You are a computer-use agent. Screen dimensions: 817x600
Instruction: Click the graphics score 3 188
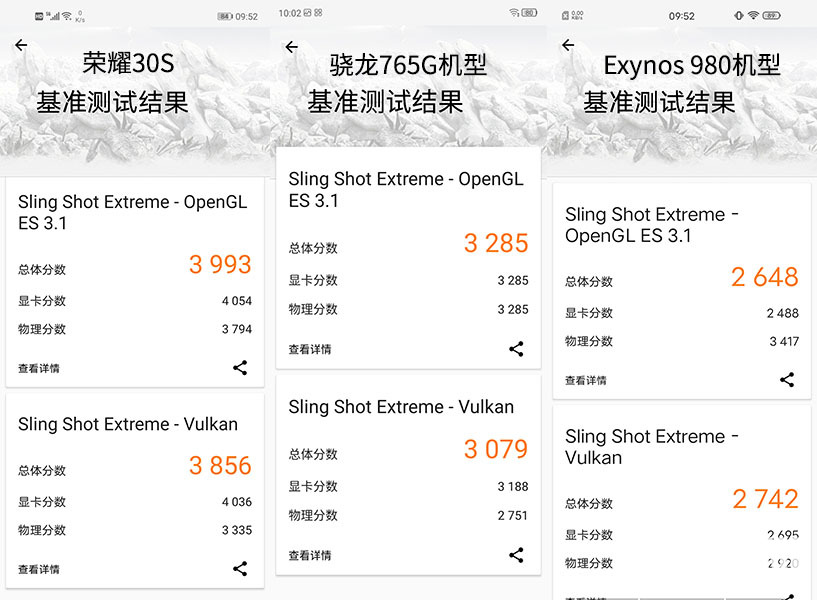tap(513, 486)
